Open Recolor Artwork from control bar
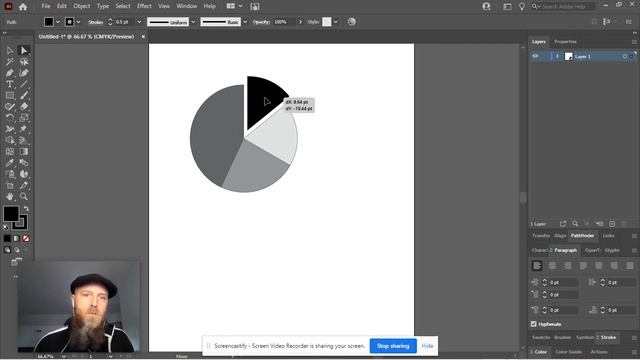 (x=351, y=22)
